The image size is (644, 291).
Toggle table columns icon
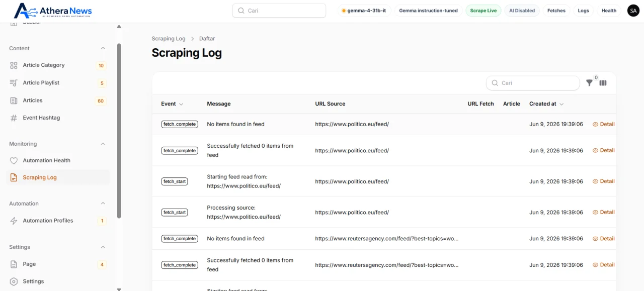603,83
